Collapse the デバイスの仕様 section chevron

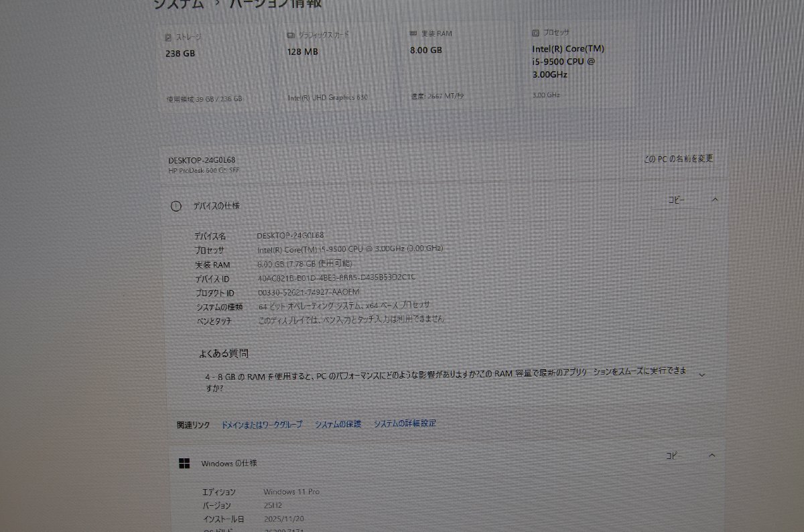[714, 200]
